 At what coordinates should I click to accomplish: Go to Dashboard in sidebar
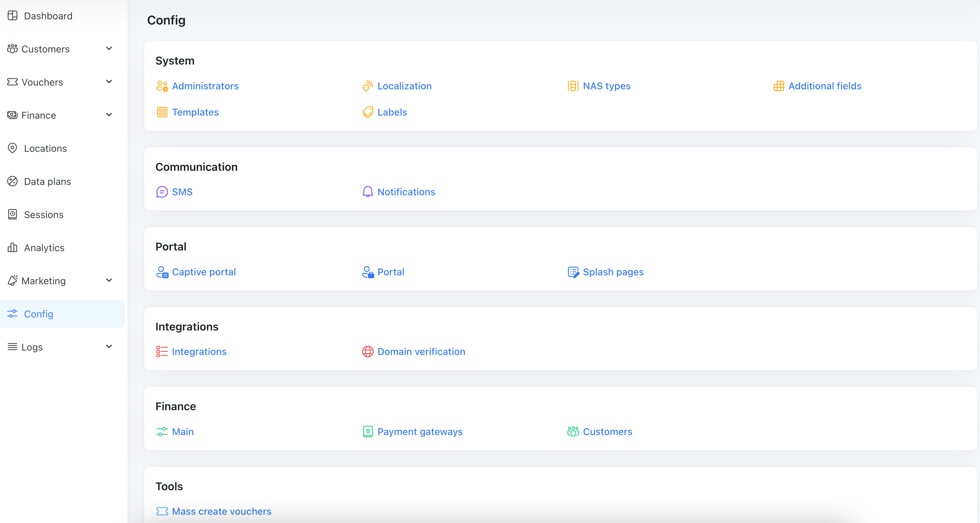tap(48, 16)
